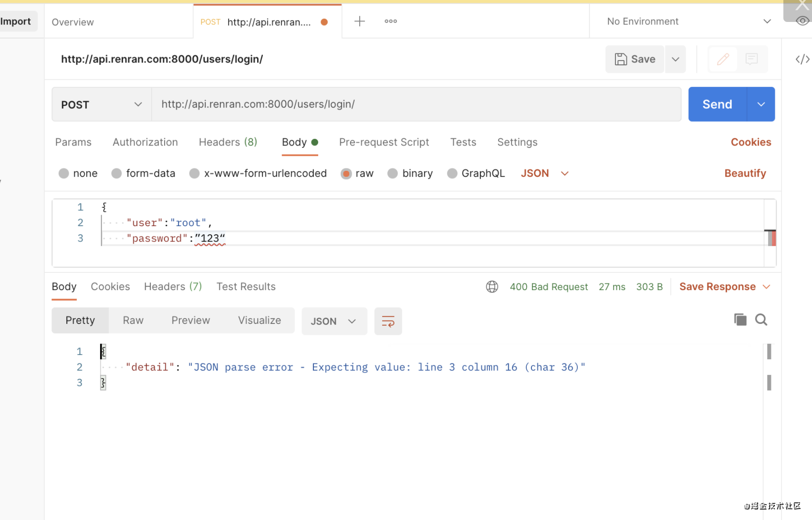
Task: Search the response with the magnifier icon
Action: click(x=761, y=320)
